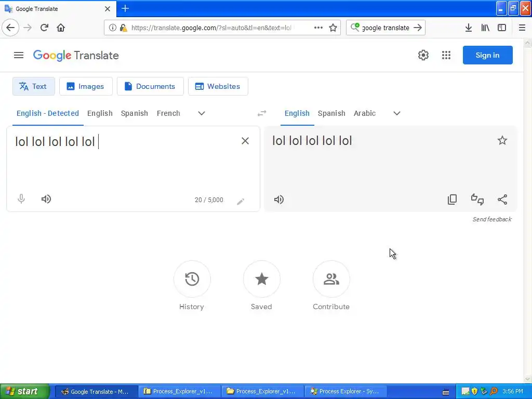
Task: Save translation with the star icon
Action: coord(502,140)
